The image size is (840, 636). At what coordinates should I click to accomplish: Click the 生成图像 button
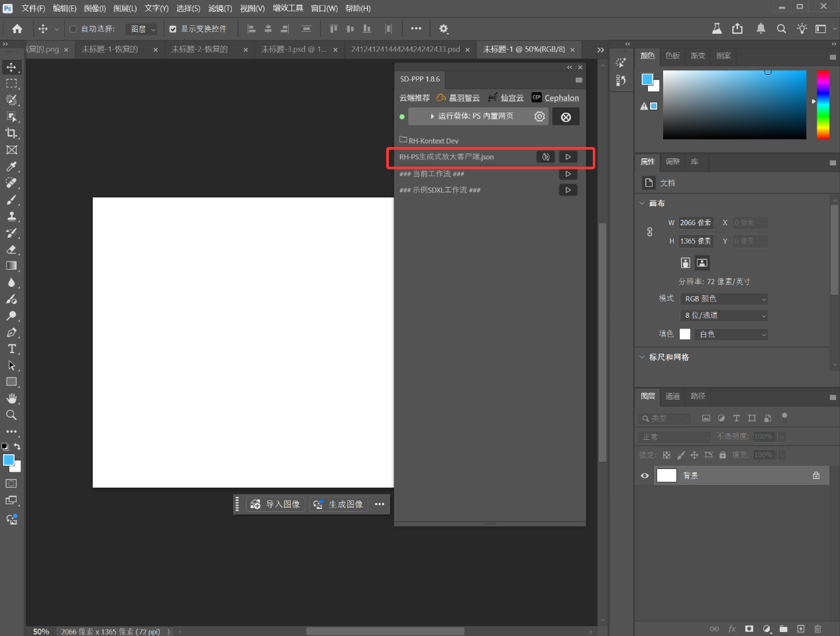point(339,504)
